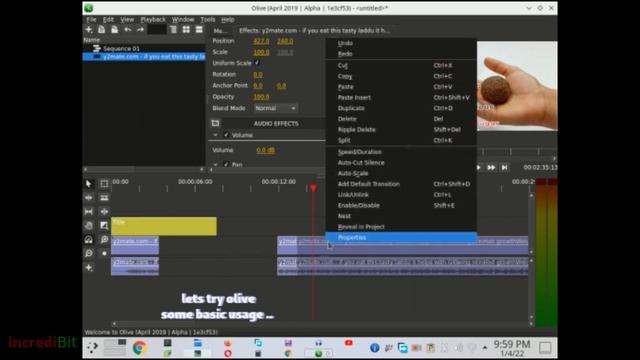Screen dimensions: 640x360
Task: Switch project panel to icon grid view
Action: tap(186, 30)
